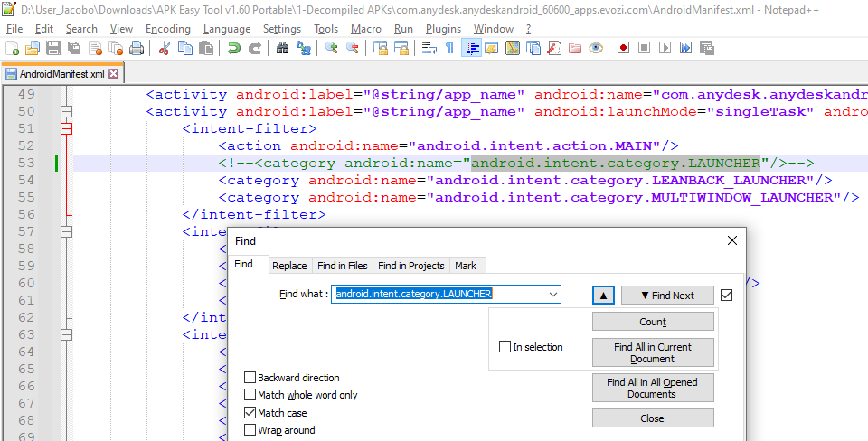This screenshot has height=441, width=868.
Task: Open the Settings menu
Action: click(282, 29)
